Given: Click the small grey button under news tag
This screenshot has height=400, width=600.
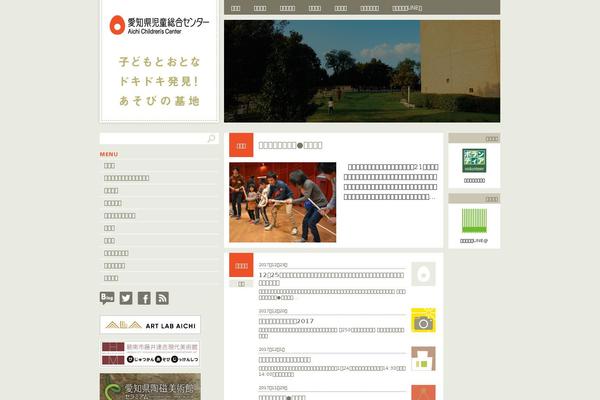Looking at the screenshot, I should click(x=241, y=284).
